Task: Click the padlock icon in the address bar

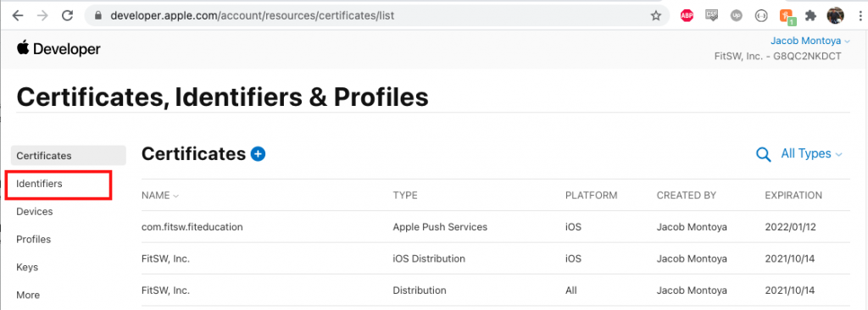Action: coord(98,16)
